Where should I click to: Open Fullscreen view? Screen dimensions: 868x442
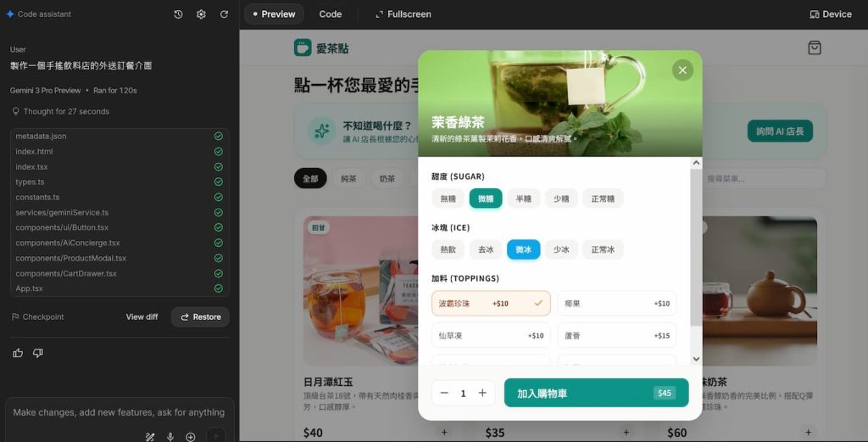(x=403, y=14)
